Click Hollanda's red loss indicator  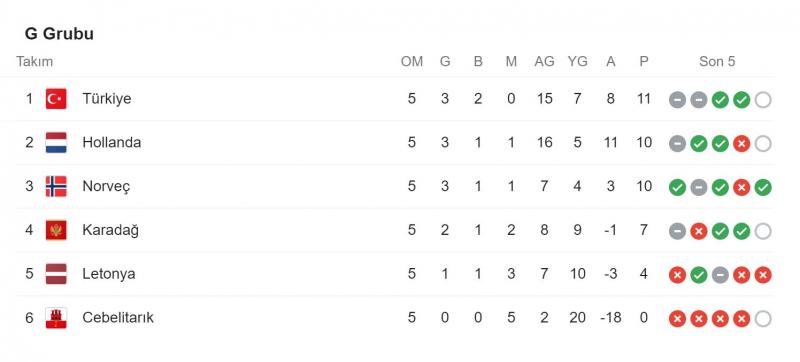pos(741,144)
